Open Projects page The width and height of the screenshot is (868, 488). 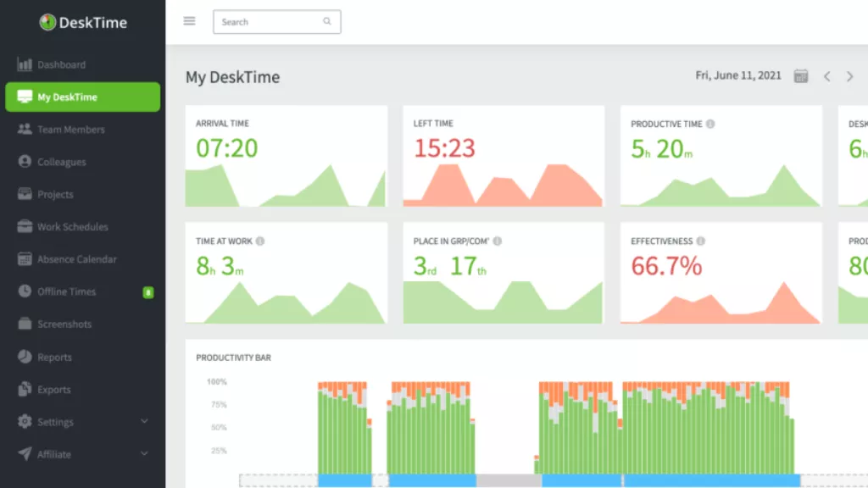[55, 194]
